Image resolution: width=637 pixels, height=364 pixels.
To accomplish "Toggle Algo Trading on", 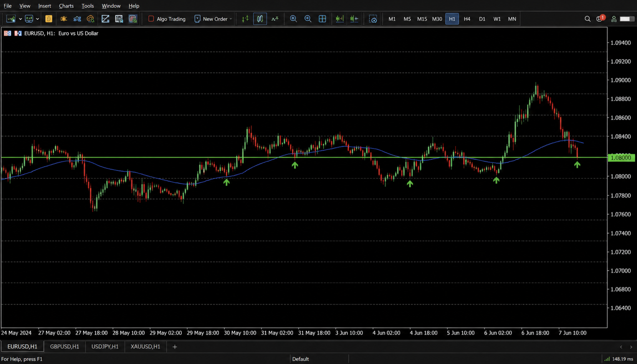I will 167,19.
